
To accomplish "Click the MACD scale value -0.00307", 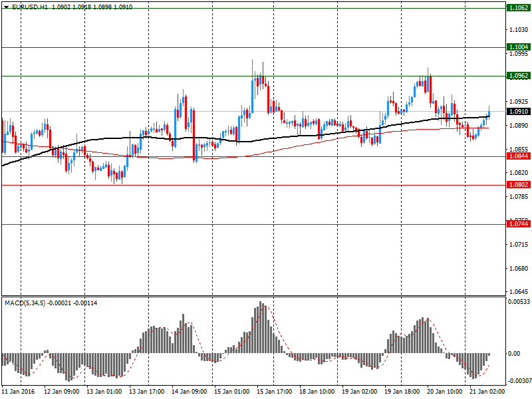I will pos(519,381).
